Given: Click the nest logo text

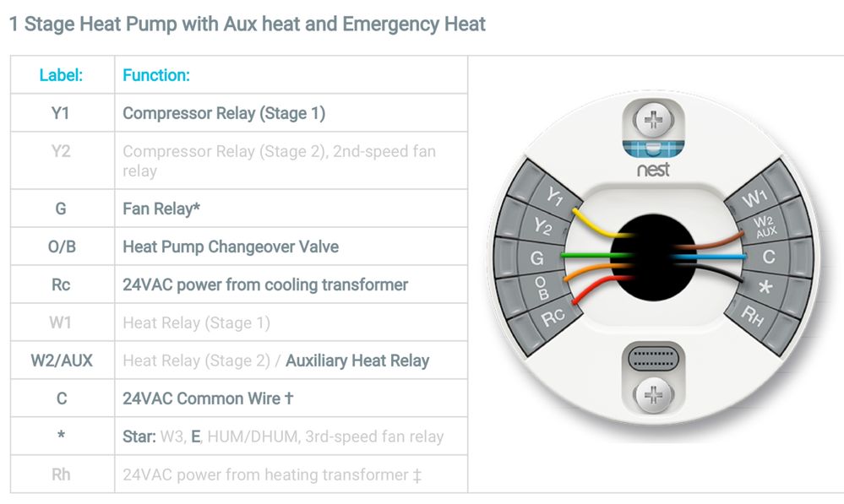Looking at the screenshot, I should click(x=653, y=170).
